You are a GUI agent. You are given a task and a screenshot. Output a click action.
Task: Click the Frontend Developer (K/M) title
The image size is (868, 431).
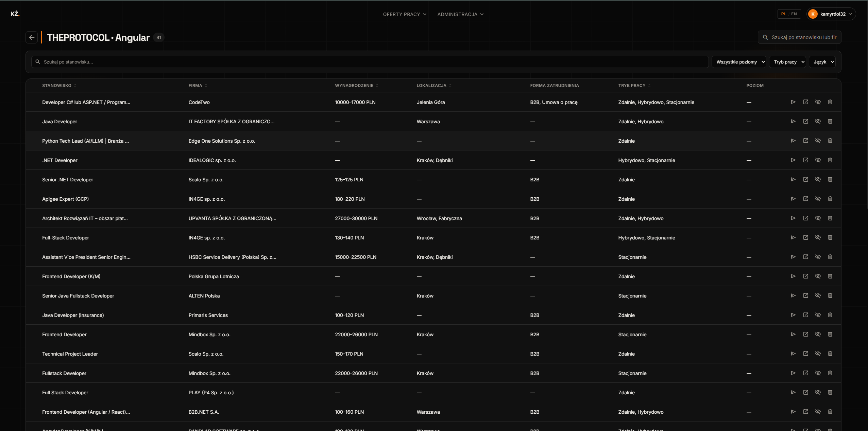tap(71, 276)
